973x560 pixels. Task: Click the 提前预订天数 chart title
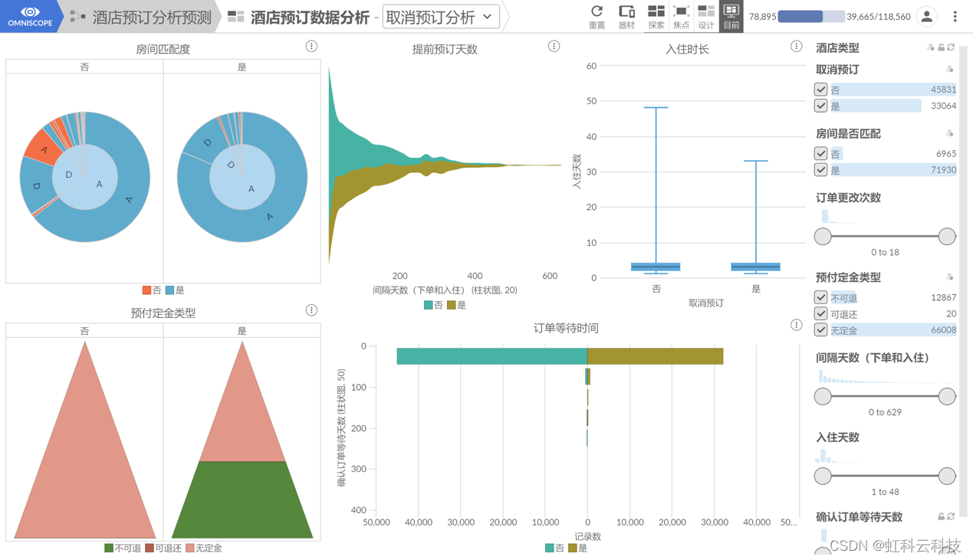[x=445, y=49]
